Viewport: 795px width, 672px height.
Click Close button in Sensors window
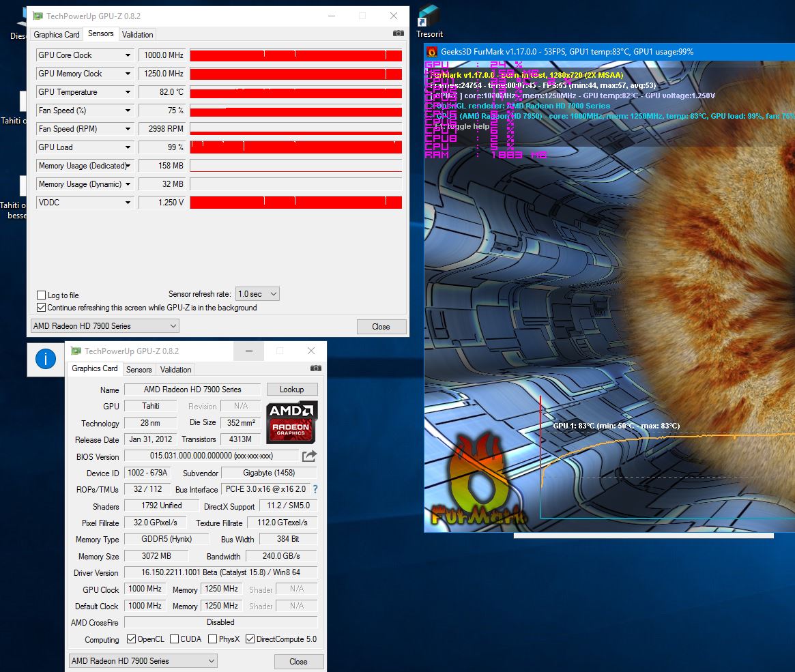381,327
